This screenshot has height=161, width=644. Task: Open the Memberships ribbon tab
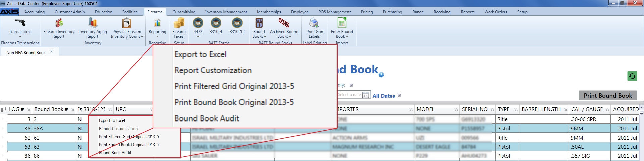(x=269, y=12)
